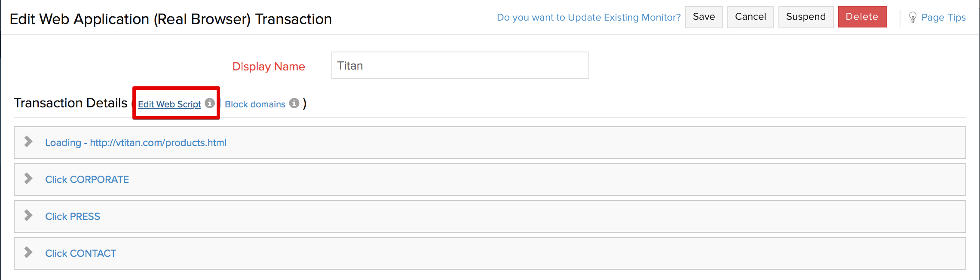980x280 pixels.
Task: Click info icon beside Block domains
Action: pos(294,103)
